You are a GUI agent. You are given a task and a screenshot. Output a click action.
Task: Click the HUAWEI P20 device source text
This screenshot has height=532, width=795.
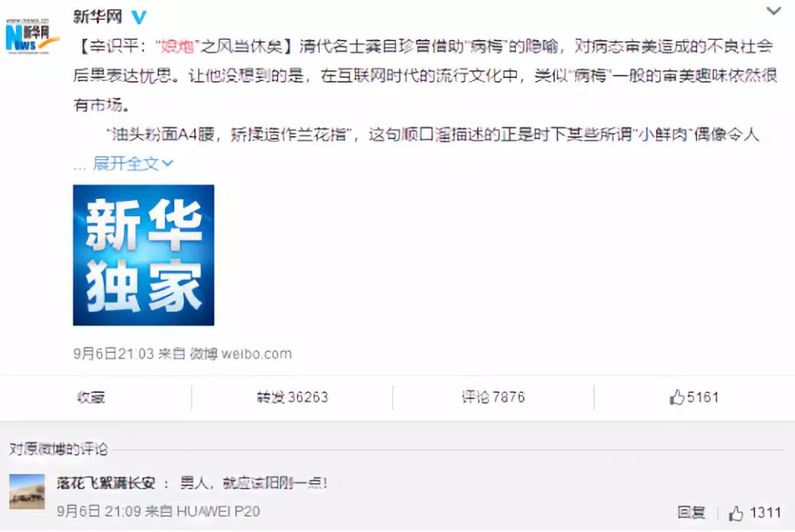tap(218, 511)
